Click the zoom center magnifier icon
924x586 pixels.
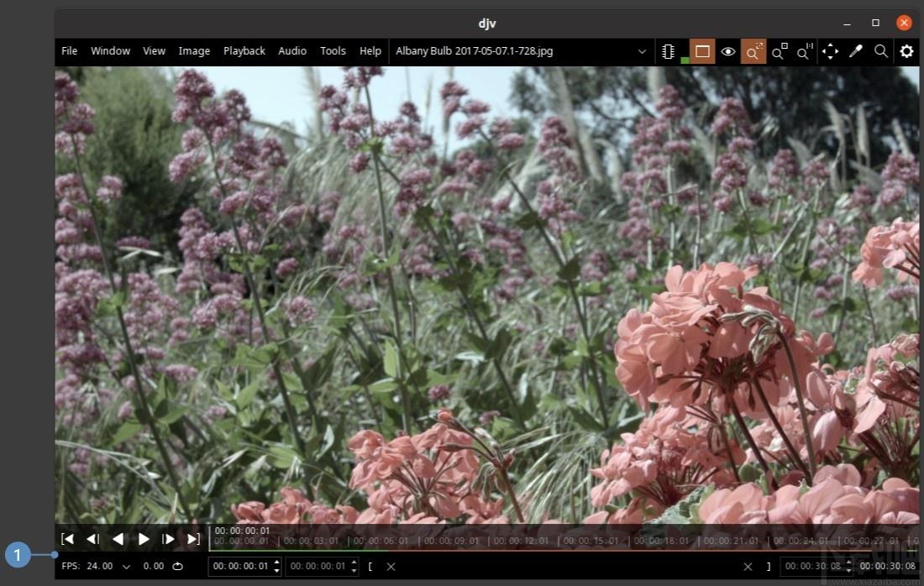click(779, 51)
